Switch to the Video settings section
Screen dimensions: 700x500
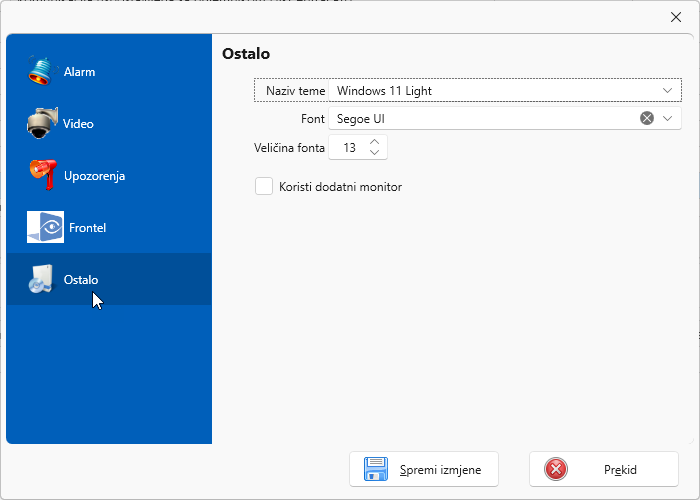[x=78, y=124]
